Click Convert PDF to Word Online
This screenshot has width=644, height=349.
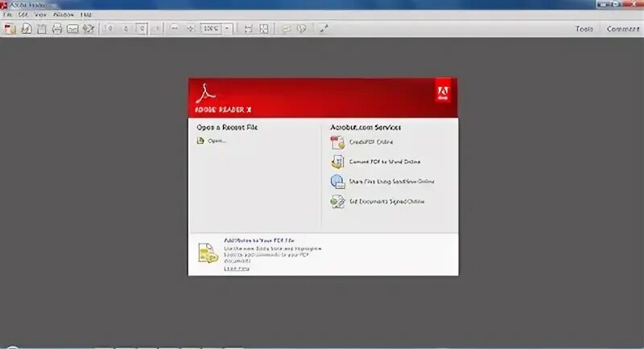pyautogui.click(x=385, y=162)
